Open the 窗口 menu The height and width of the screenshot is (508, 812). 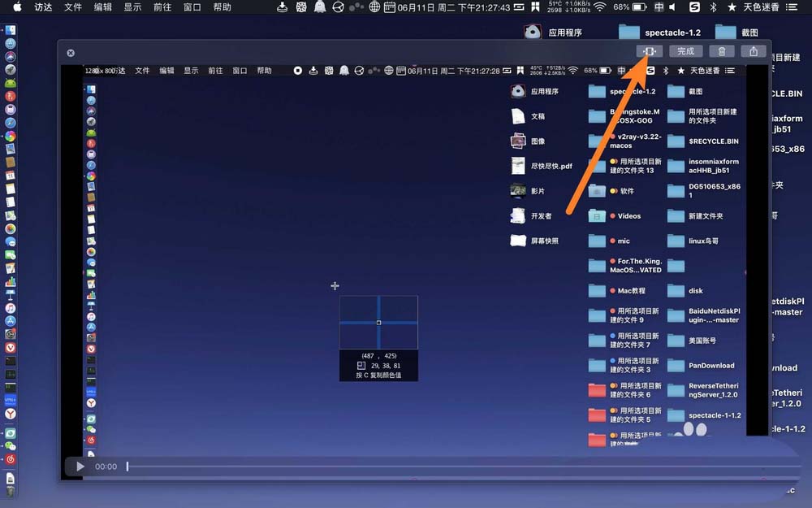[x=192, y=7]
